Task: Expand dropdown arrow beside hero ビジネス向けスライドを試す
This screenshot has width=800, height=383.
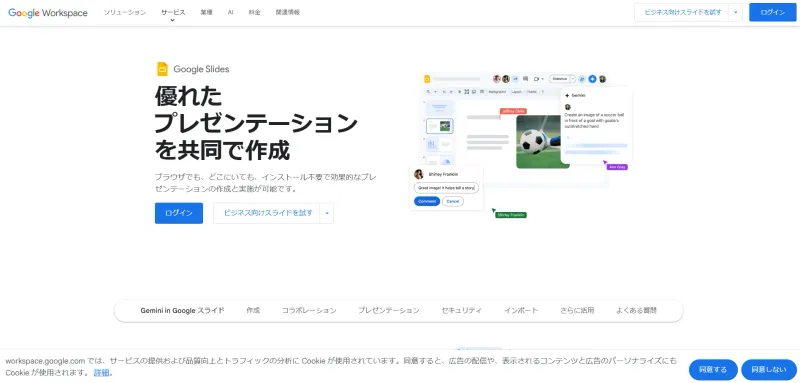Action: [327, 213]
